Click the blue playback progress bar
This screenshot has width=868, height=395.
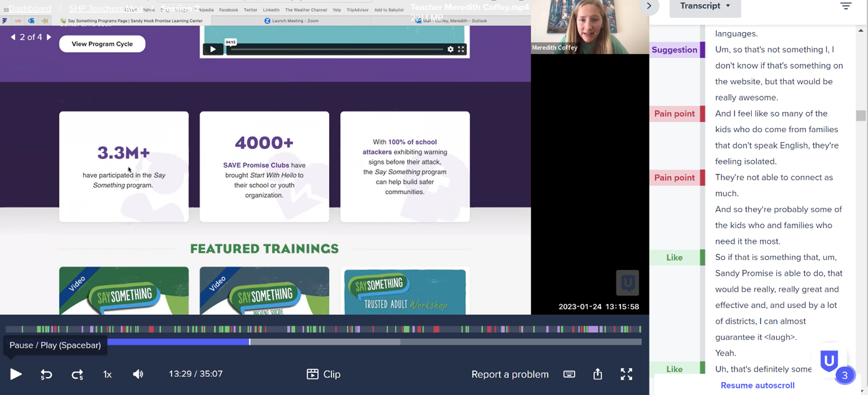tap(179, 342)
